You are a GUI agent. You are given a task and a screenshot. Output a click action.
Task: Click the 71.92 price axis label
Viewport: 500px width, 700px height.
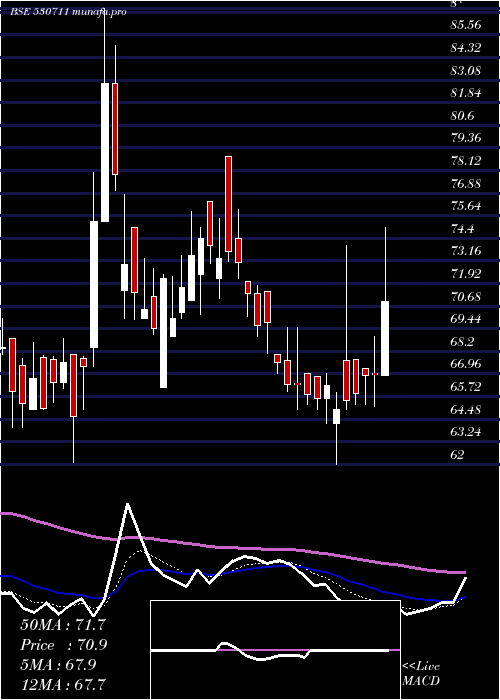click(x=466, y=273)
